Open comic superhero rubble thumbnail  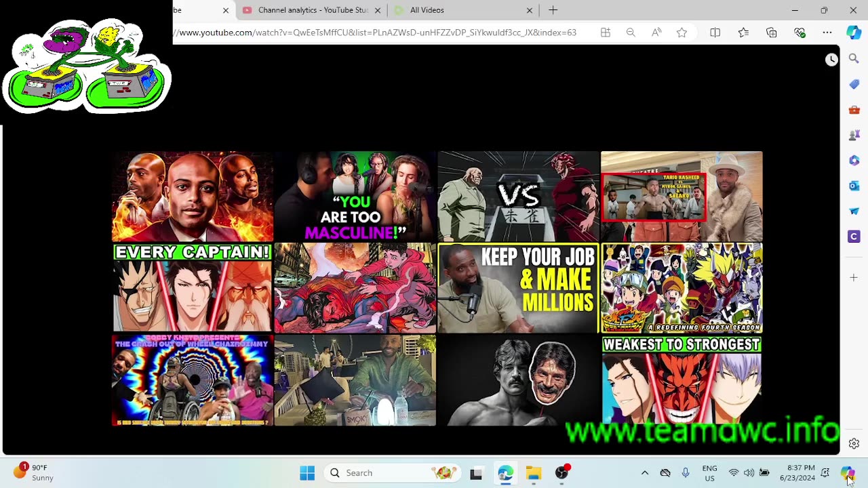[x=355, y=288]
